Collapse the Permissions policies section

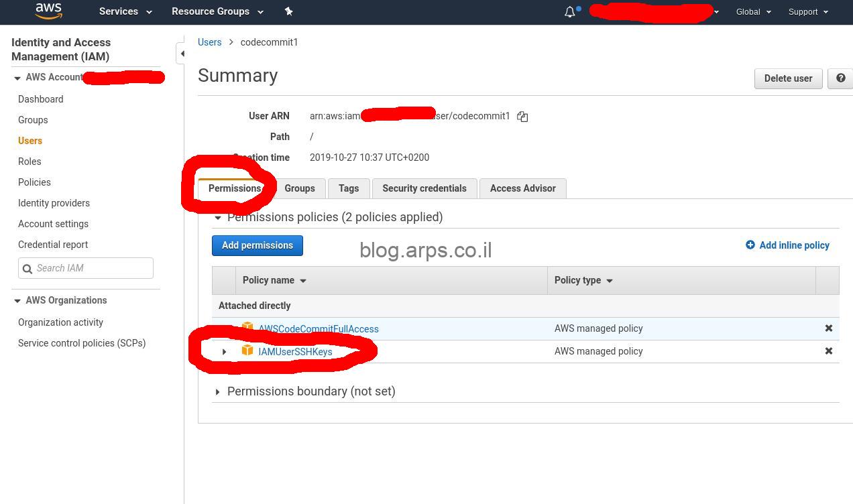(217, 218)
